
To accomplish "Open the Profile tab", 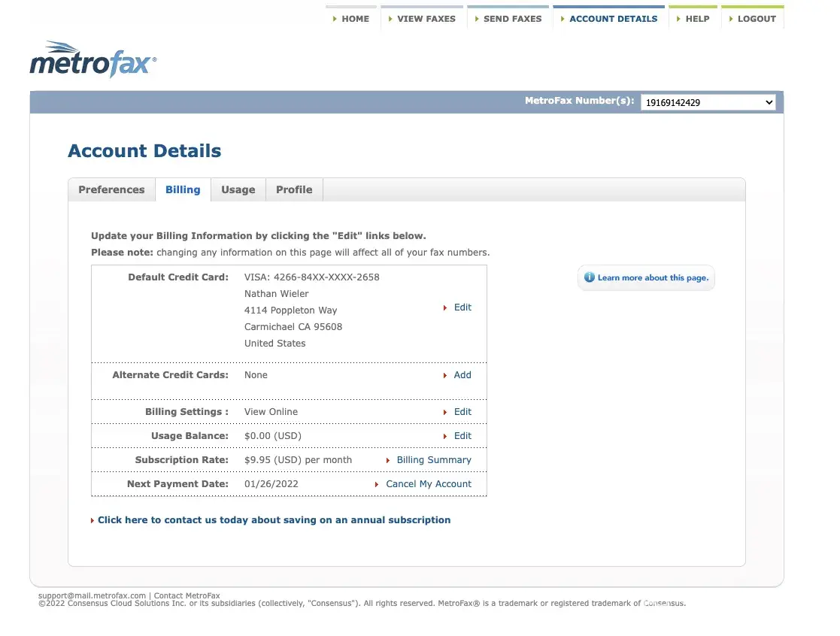I will pyautogui.click(x=293, y=190).
